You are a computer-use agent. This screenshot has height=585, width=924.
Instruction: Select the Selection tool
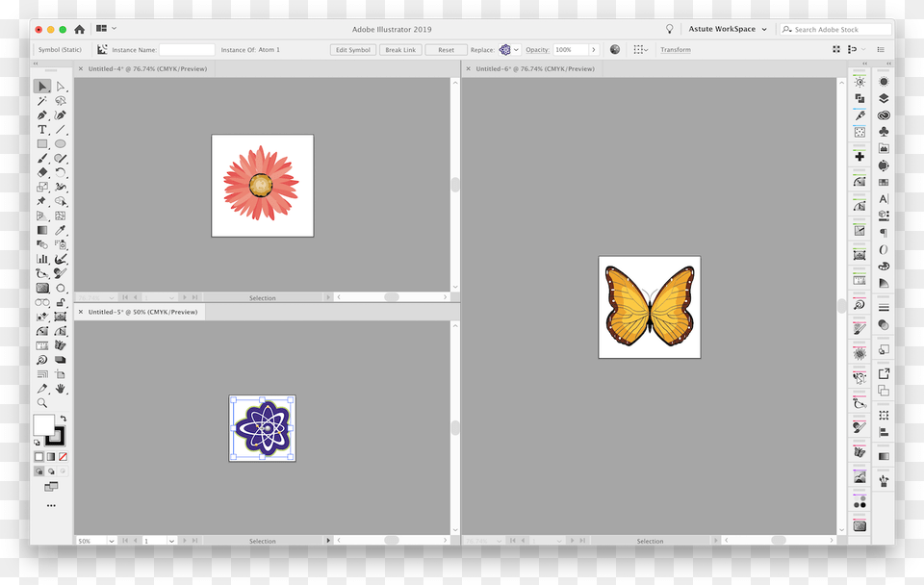[41, 86]
